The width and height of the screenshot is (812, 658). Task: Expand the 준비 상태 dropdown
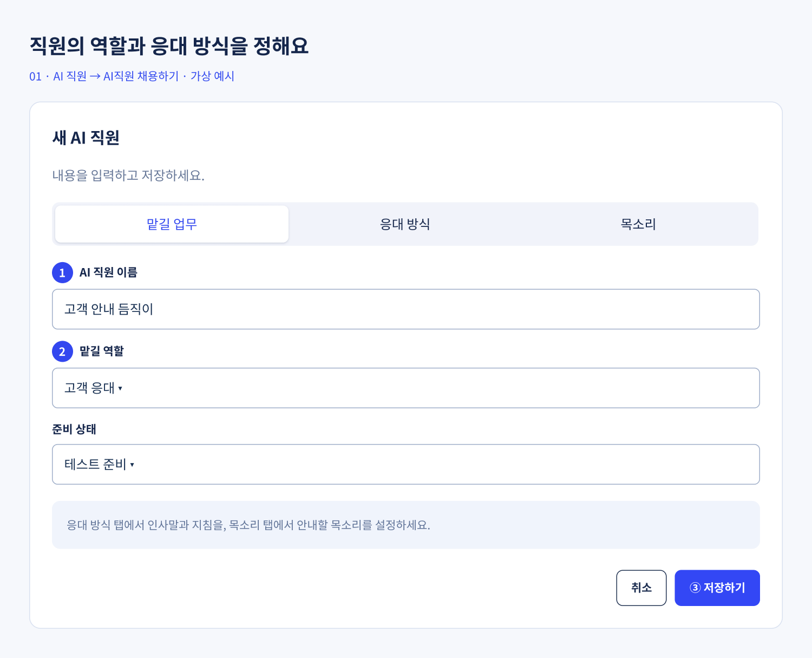click(406, 465)
